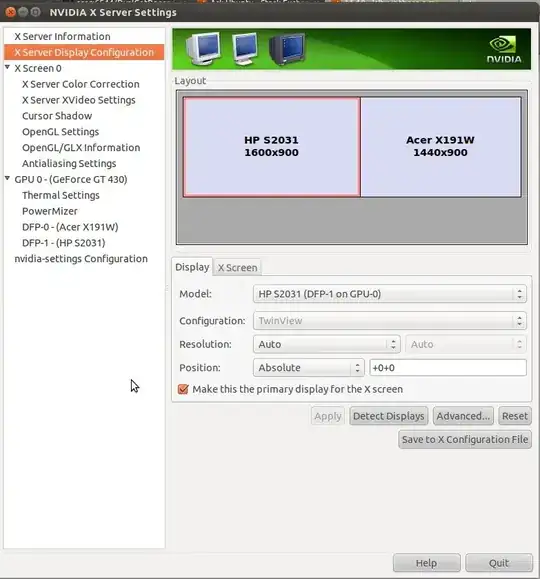Select HP S2031 display in layout
The height and width of the screenshot is (579, 540).
pyautogui.click(x=271, y=147)
